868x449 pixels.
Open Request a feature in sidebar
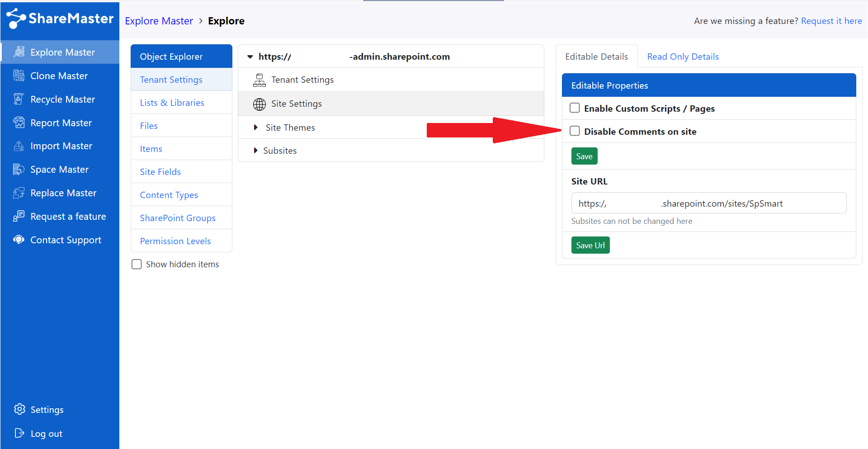tap(68, 216)
